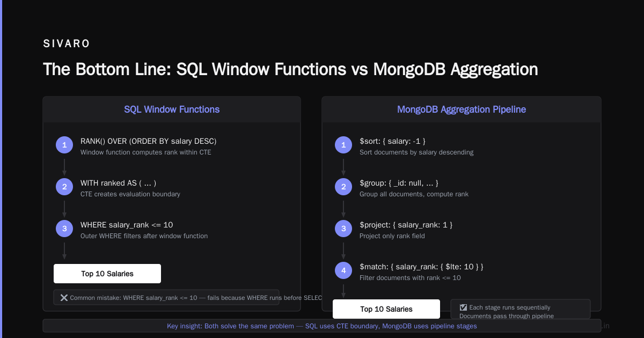Open the SQL Window Functions panel header
Image resolution: width=644 pixels, height=338 pixels.
(172, 109)
